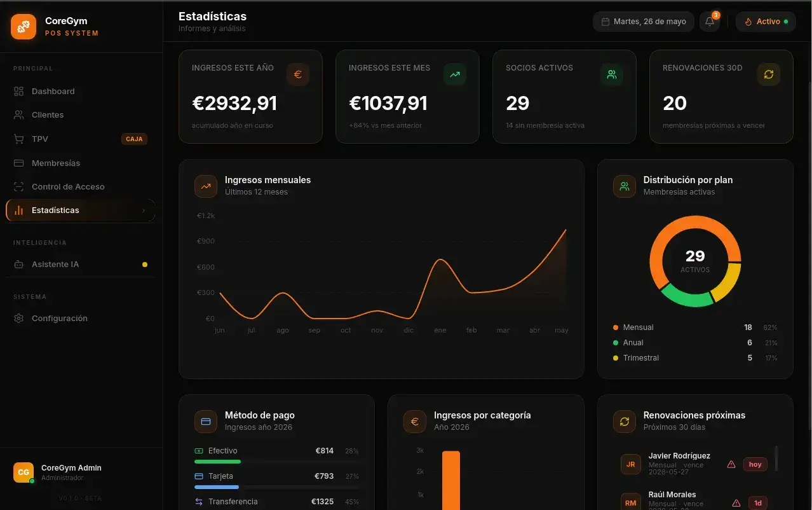Click the Clientes people icon
Viewport: 812px width, 510px height.
click(x=19, y=115)
